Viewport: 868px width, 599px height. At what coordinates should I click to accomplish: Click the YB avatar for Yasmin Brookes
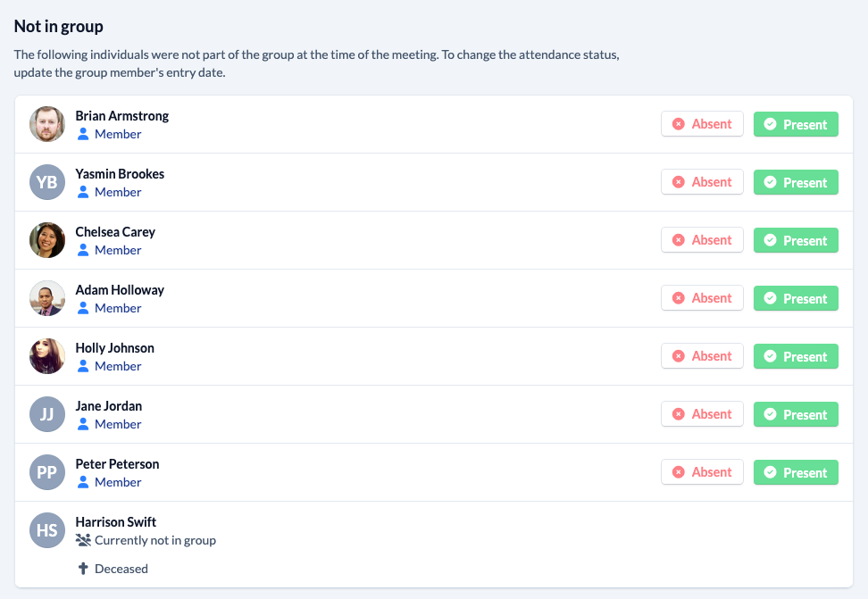(x=47, y=182)
